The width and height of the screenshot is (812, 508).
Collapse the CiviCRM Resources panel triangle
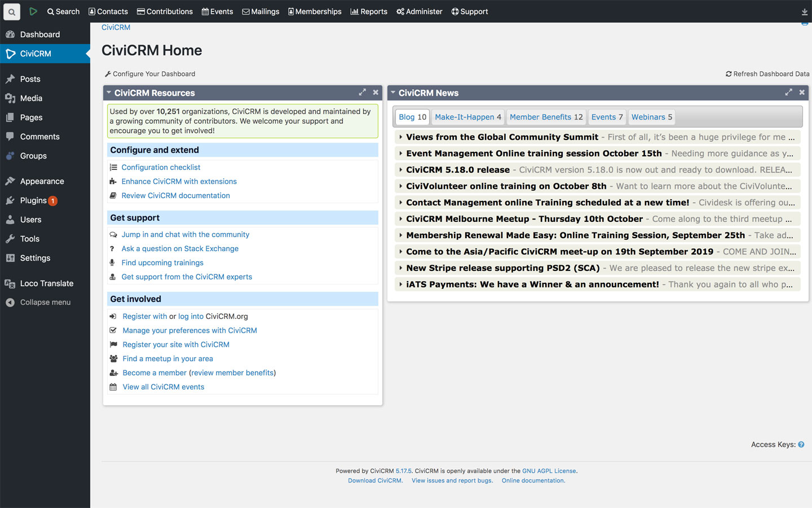[109, 93]
